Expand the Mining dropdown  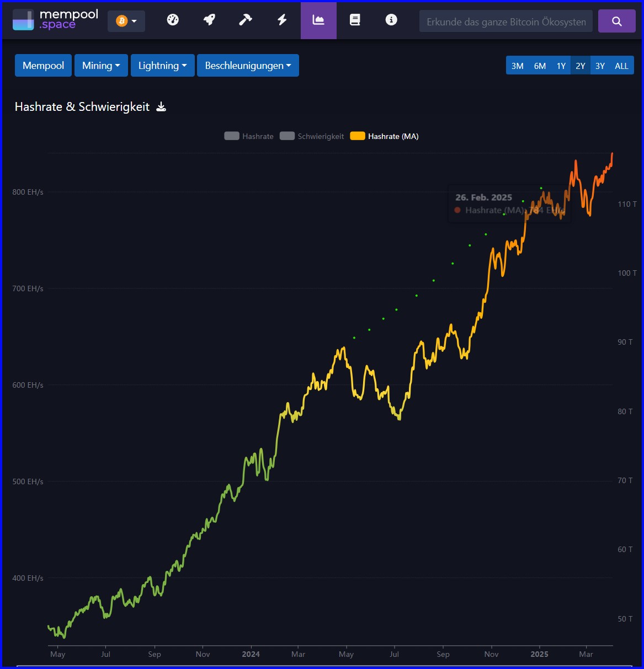(101, 65)
